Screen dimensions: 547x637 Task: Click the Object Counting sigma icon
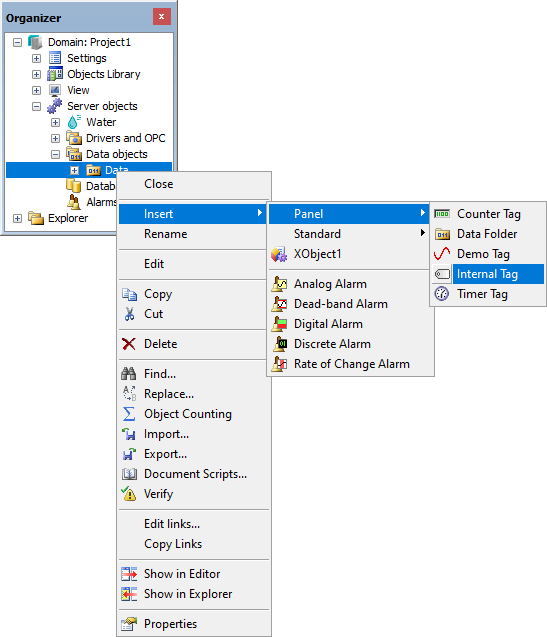pyautogui.click(x=129, y=414)
